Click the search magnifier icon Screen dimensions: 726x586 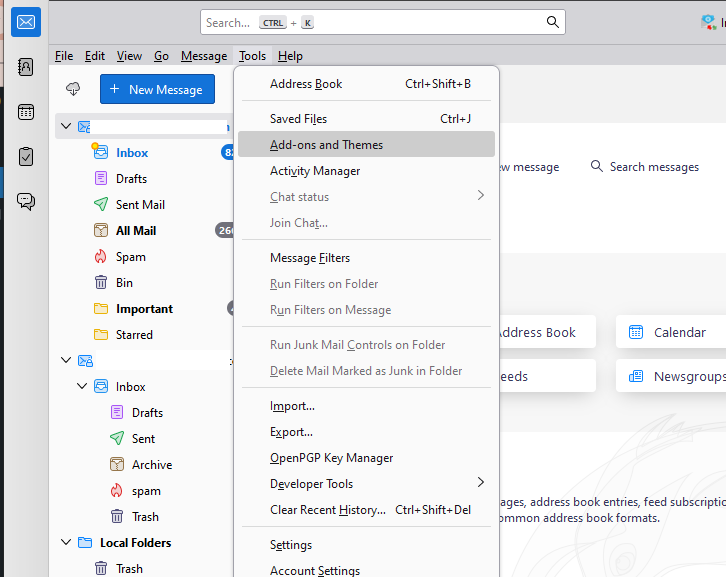coord(552,22)
